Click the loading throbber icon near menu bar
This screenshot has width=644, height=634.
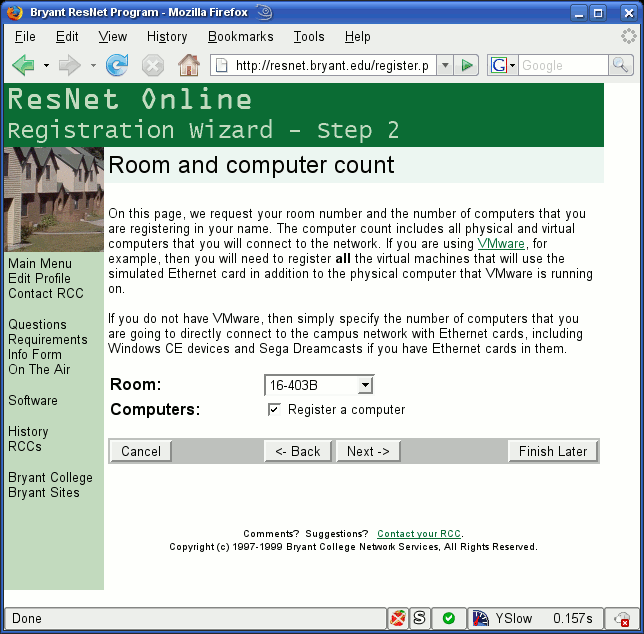click(628, 36)
